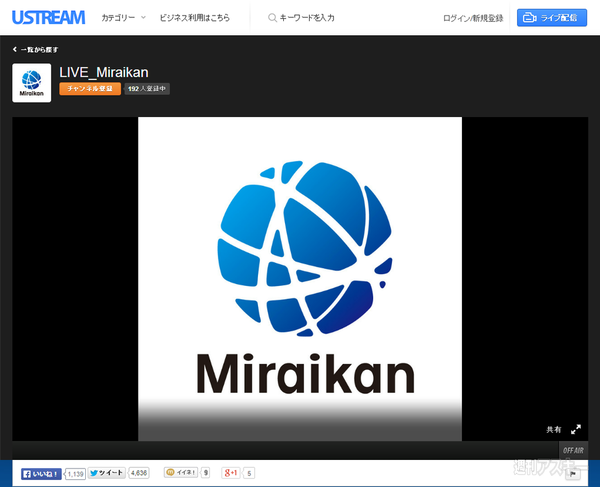Open ログイン/新規登録 link

[x=473, y=18]
